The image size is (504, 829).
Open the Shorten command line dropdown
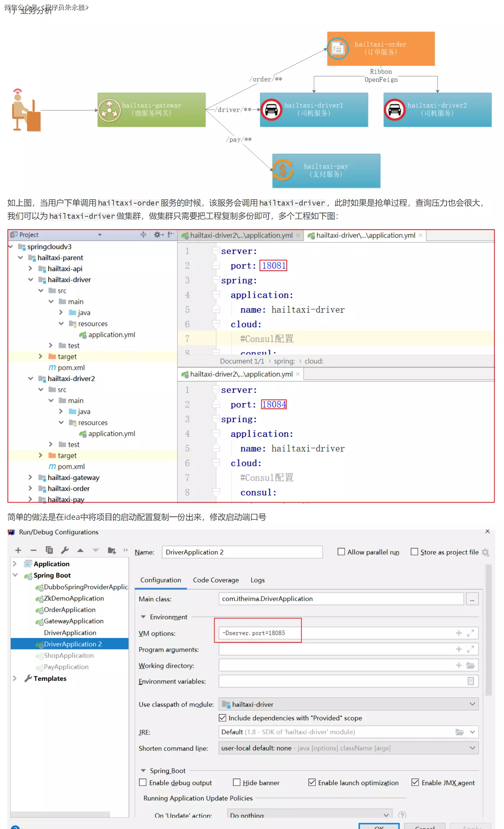(472, 748)
